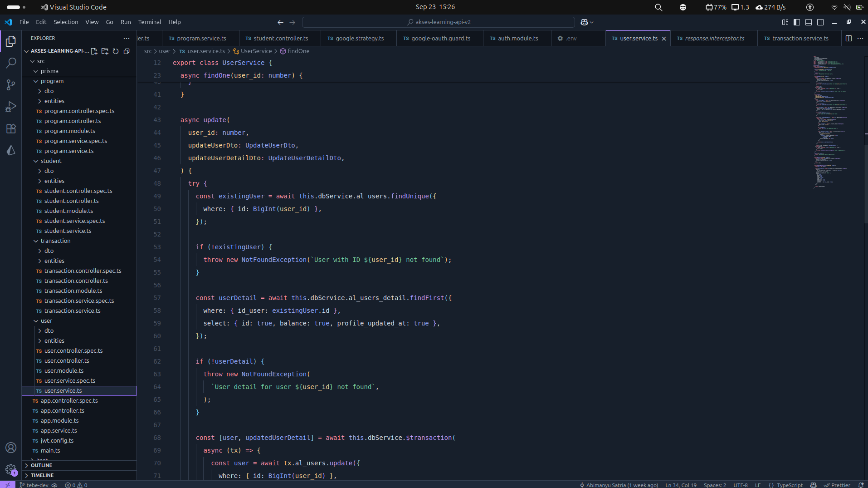Open the Extensions view
Image resolution: width=868 pixels, height=488 pixels.
click(x=11, y=128)
